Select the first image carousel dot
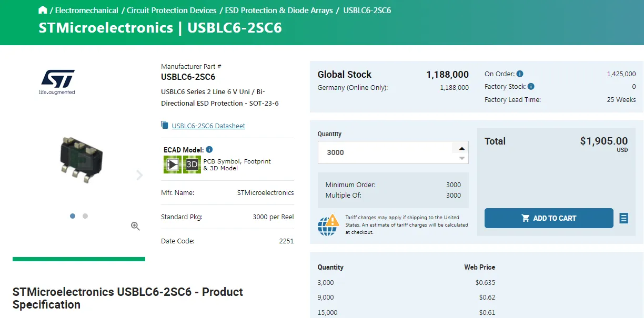The height and width of the screenshot is (318, 644). (x=73, y=216)
